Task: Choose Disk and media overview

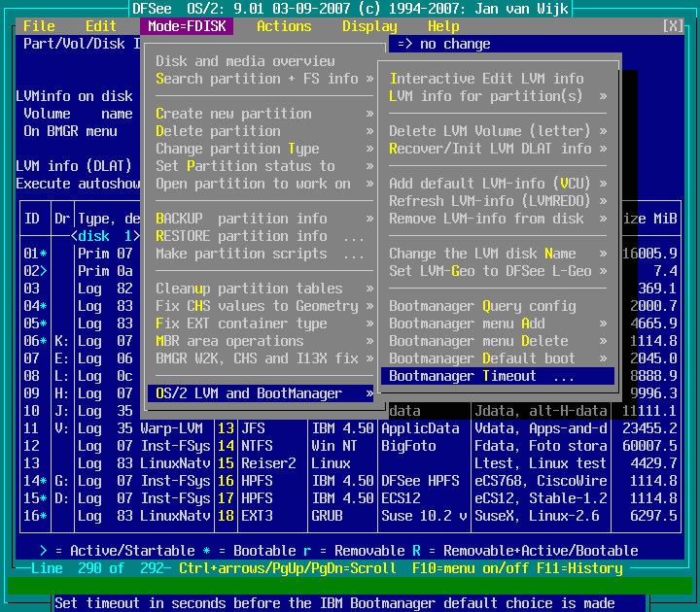Action: tap(245, 61)
